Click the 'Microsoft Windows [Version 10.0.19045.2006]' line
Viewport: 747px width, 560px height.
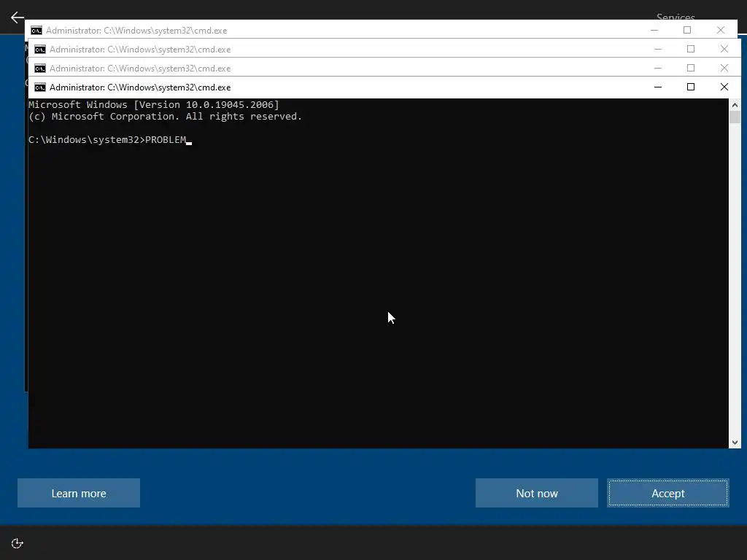coord(154,105)
